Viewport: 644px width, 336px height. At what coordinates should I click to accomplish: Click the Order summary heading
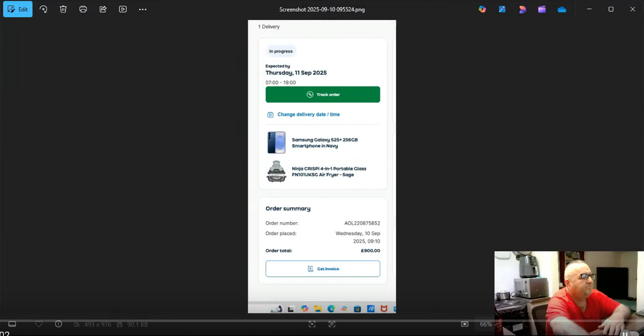[288, 209]
